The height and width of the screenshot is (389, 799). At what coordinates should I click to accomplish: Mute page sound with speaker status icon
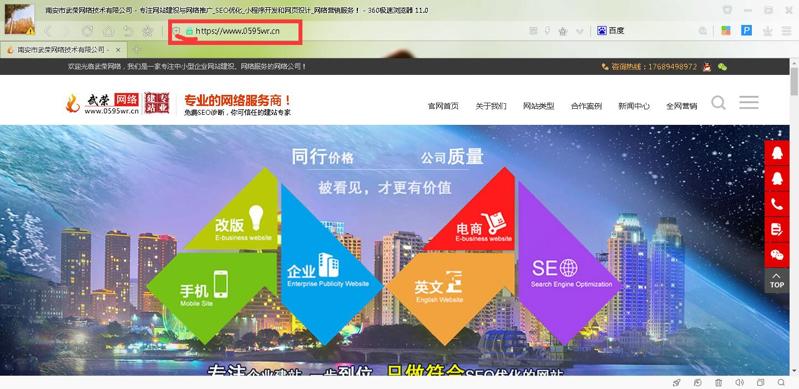coord(739,382)
